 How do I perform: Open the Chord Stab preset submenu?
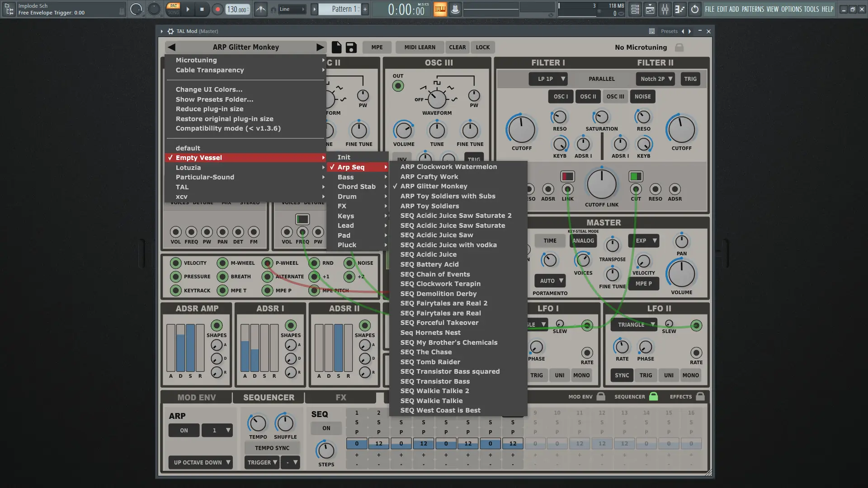click(x=357, y=187)
